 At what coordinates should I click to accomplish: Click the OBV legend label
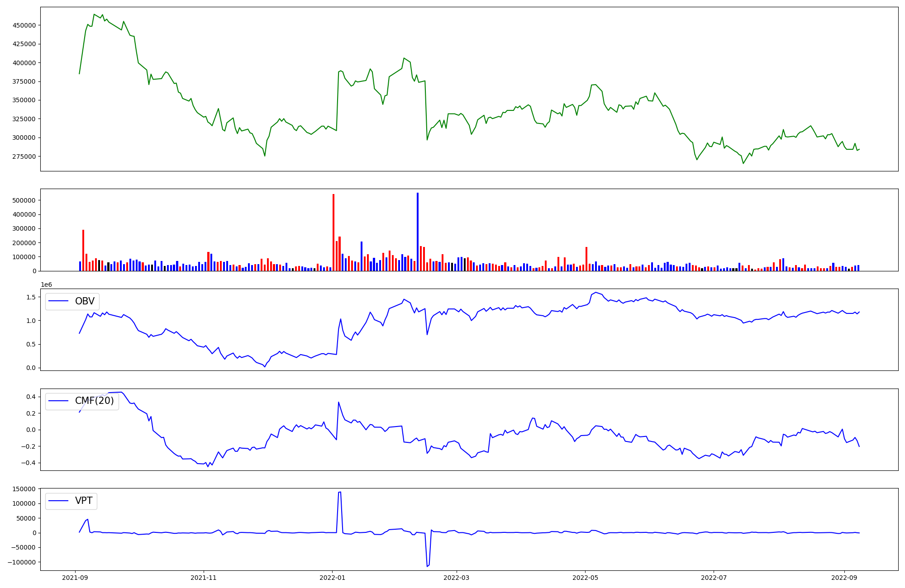click(x=85, y=301)
